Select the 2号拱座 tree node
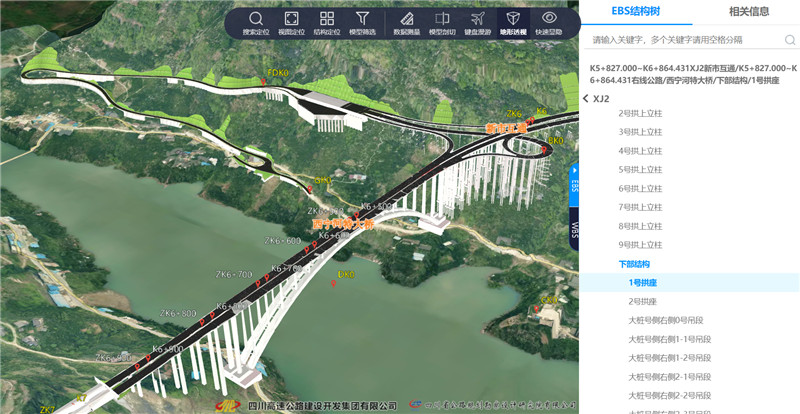This screenshot has width=800, height=414. (642, 301)
